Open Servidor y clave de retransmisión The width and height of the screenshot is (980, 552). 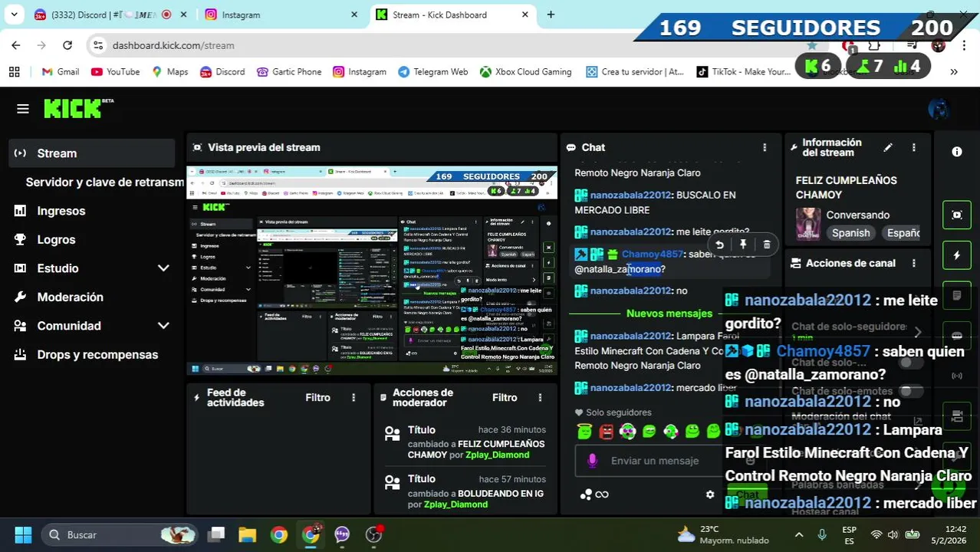[104, 182]
